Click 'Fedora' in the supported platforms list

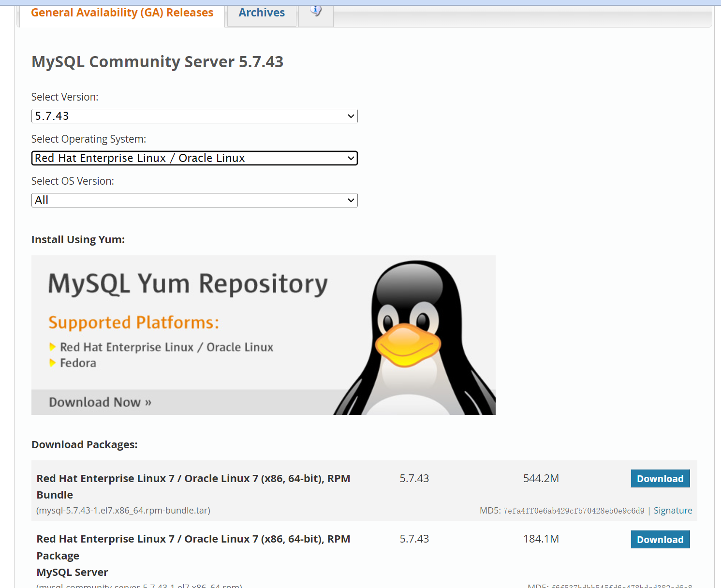[x=78, y=363]
